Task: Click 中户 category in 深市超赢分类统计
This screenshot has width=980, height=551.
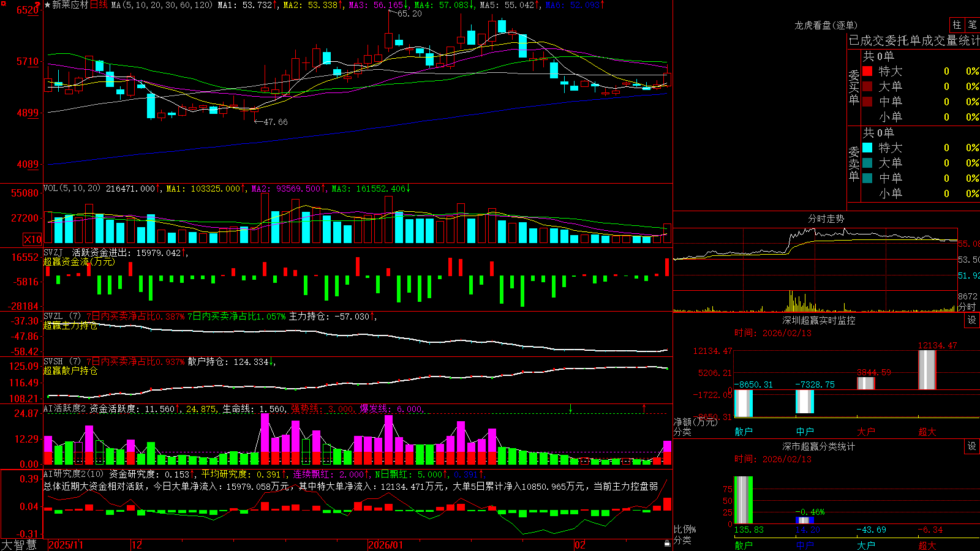Action: coord(805,545)
